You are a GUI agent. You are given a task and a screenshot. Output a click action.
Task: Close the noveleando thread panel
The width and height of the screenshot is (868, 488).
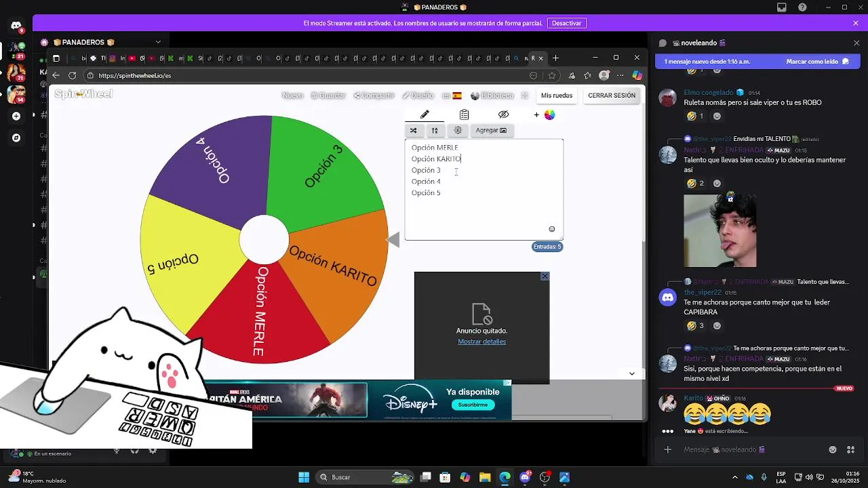tap(856, 43)
